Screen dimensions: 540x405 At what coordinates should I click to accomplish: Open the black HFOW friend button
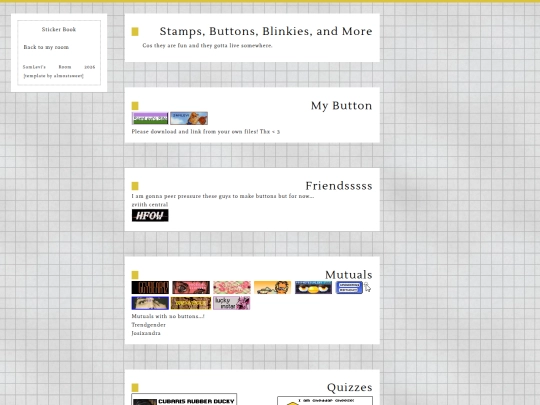[x=150, y=216]
